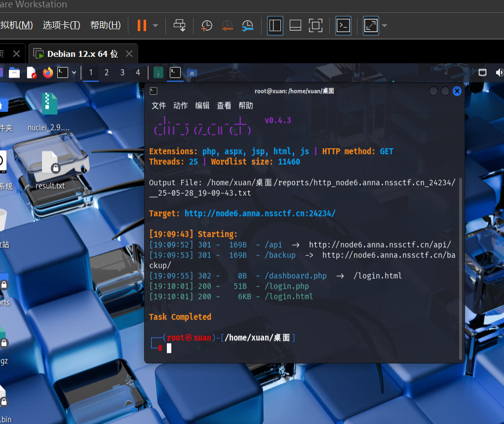
Task: Switch VMware to console view
Action: point(343,25)
